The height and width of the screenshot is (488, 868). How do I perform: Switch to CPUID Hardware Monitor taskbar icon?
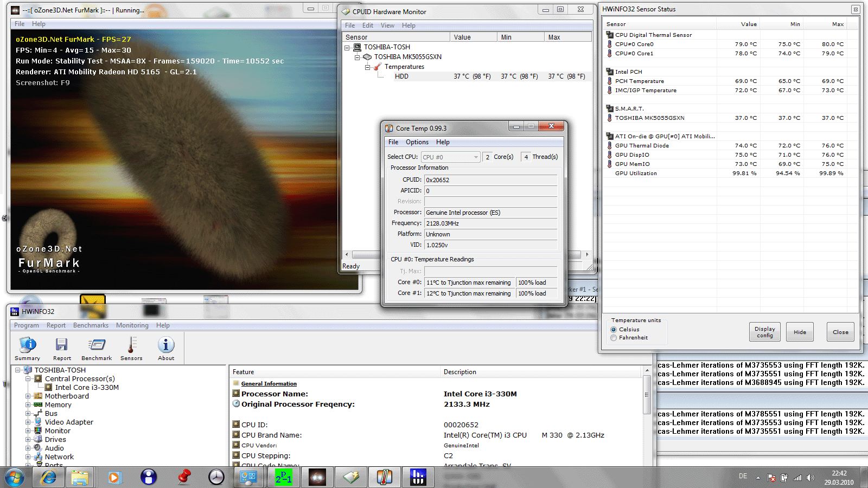coord(351,477)
